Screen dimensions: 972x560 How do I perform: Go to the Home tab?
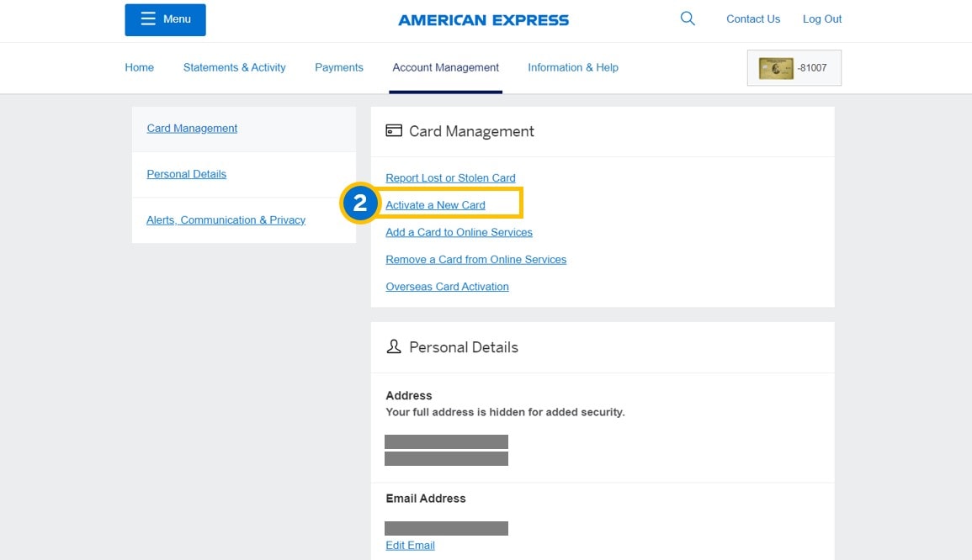point(139,67)
